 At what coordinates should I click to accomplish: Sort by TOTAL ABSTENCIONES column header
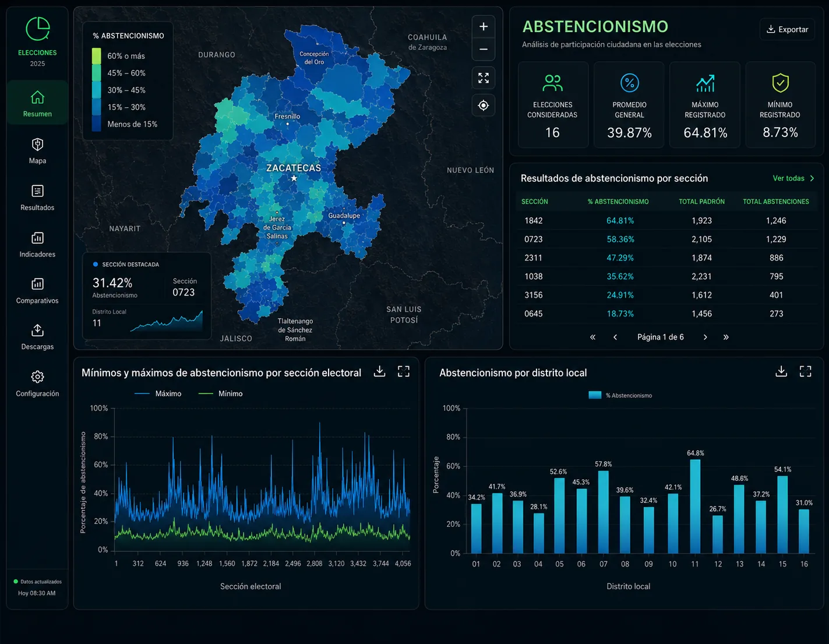point(775,202)
